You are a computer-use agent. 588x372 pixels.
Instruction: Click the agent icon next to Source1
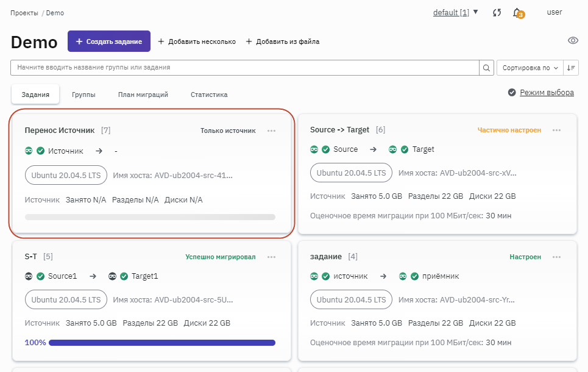[29, 276]
